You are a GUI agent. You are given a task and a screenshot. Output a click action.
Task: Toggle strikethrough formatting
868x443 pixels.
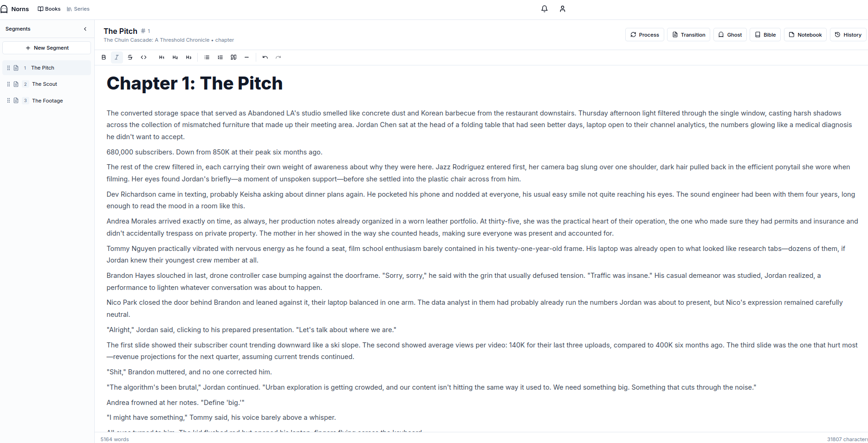[130, 58]
